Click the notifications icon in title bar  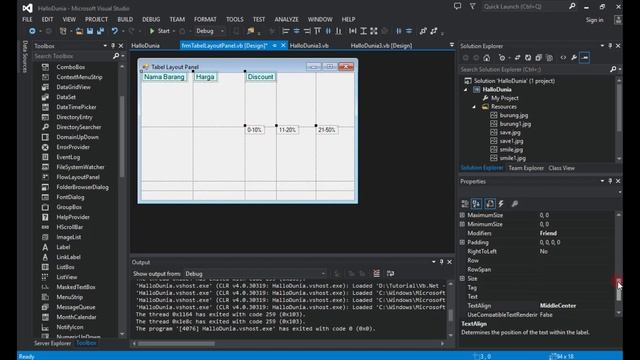(x=458, y=7)
